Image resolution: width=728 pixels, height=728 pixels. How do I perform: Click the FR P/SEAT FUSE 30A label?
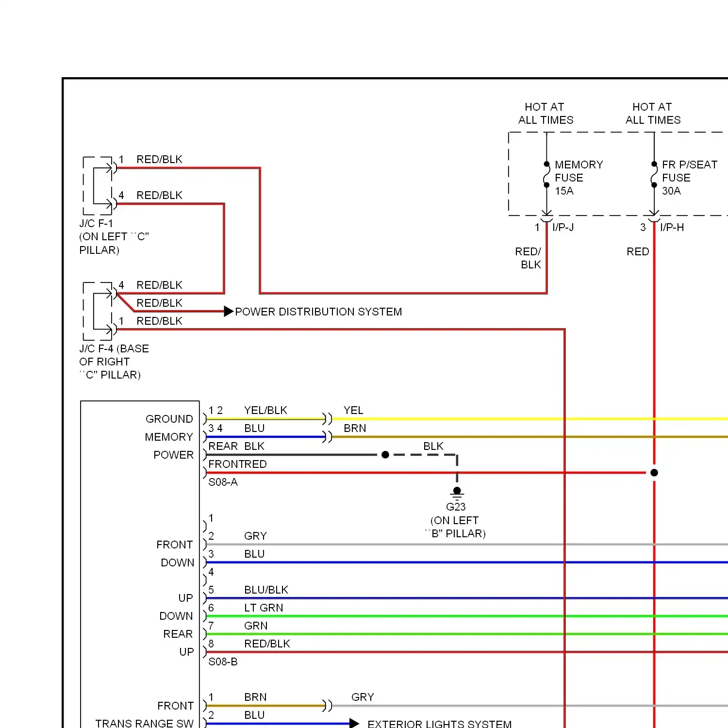pos(689,178)
